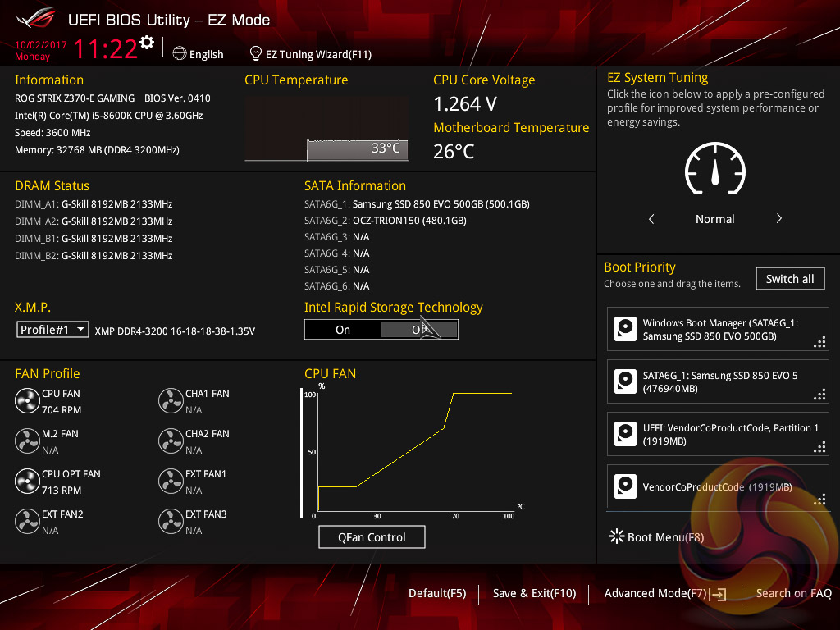Viewport: 840px width, 630px height.
Task: Select VendorCoProductCode (1919MB) boot entry
Action: [718, 486]
